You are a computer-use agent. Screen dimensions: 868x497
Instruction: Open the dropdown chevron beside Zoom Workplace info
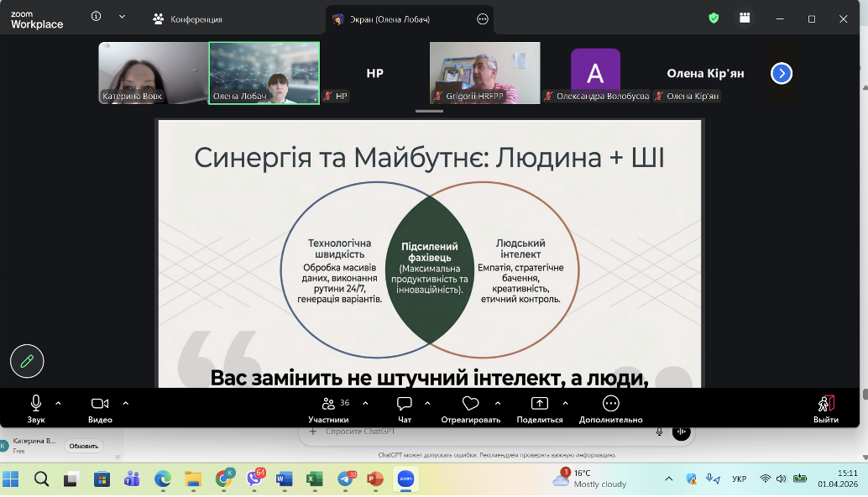point(123,17)
